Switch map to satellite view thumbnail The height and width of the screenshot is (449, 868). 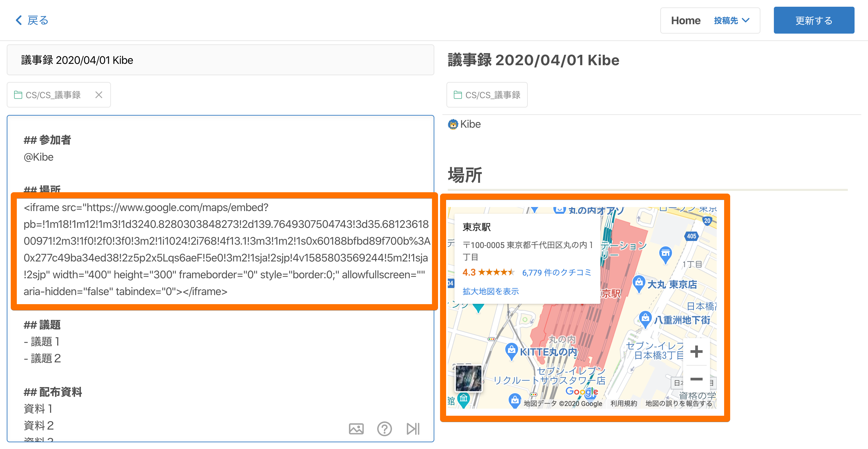click(x=468, y=378)
